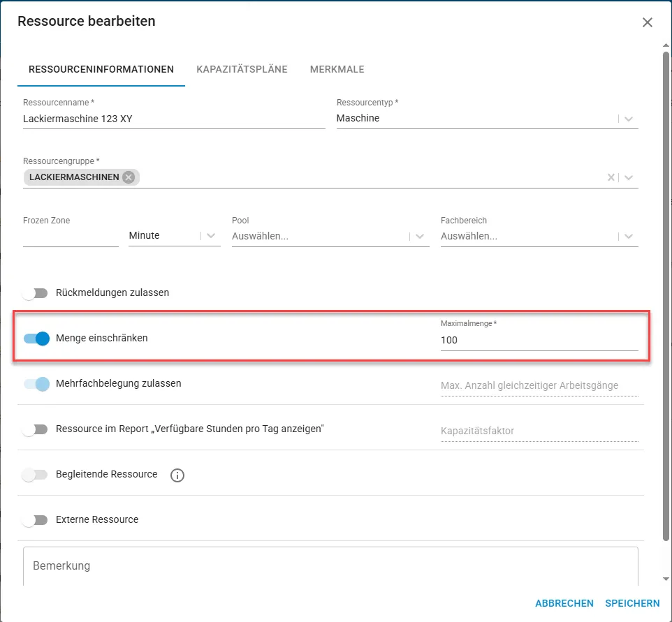This screenshot has width=672, height=622.
Task: Disable Menge einschränken switch
Action: click(x=36, y=339)
